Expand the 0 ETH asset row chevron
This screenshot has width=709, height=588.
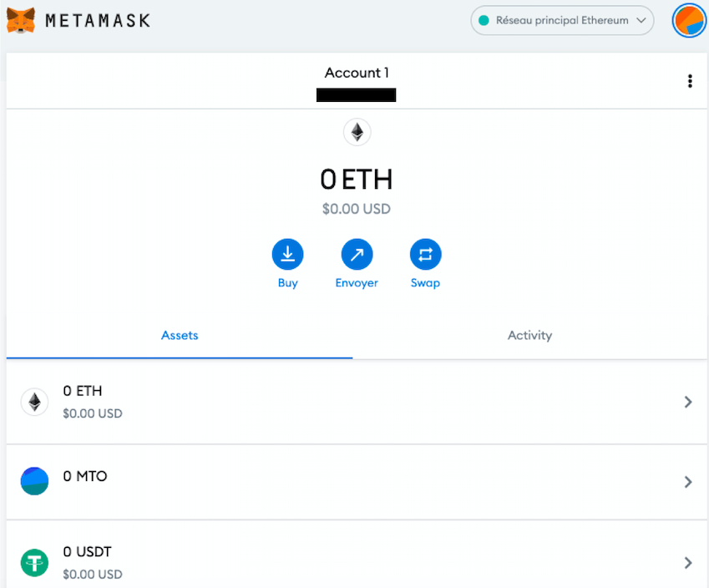(x=688, y=402)
